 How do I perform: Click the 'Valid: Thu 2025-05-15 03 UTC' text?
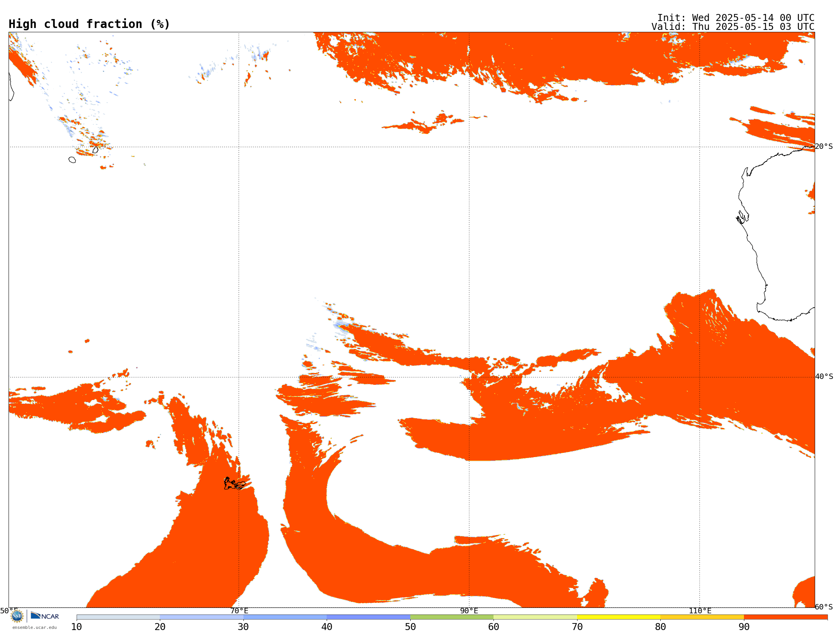[733, 27]
